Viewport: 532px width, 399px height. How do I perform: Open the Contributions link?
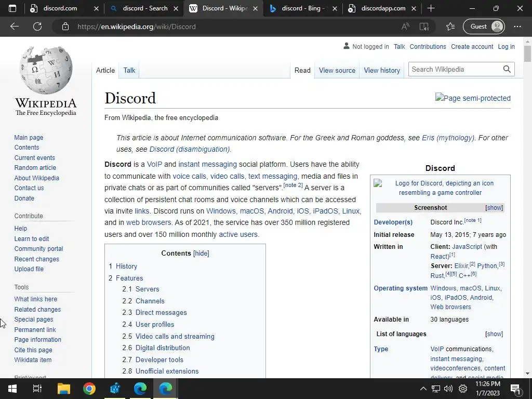click(x=428, y=46)
